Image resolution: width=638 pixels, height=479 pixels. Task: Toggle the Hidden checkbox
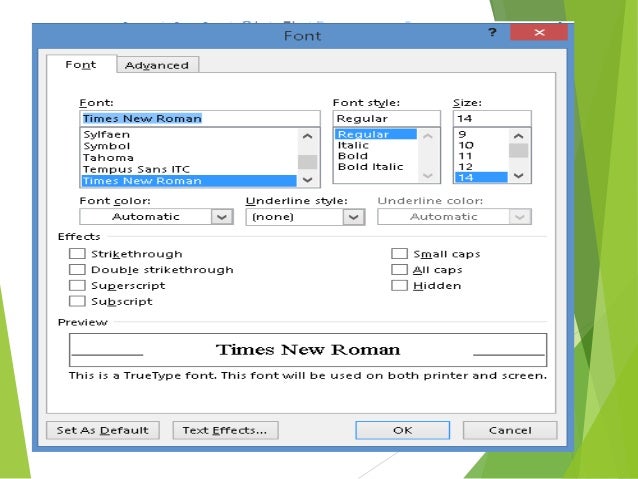[x=399, y=285]
